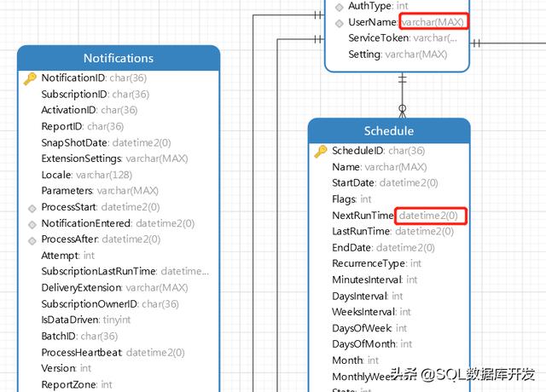Select the Name column in Schedule
Image resolution: width=546 pixels, height=392 pixels.
(x=379, y=167)
